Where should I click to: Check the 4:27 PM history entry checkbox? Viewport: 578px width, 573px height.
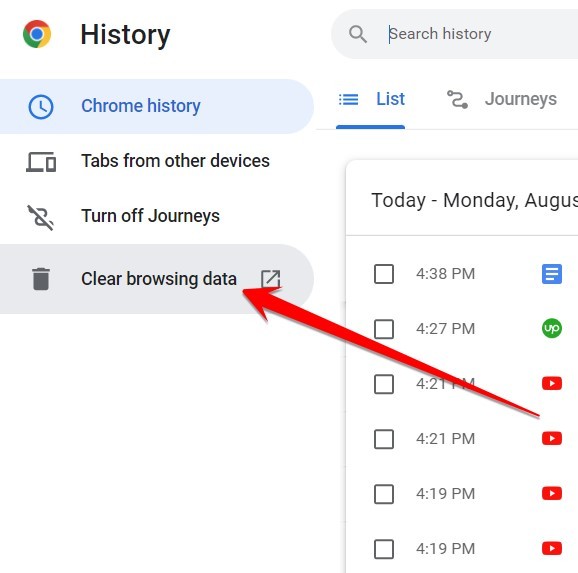tap(384, 329)
